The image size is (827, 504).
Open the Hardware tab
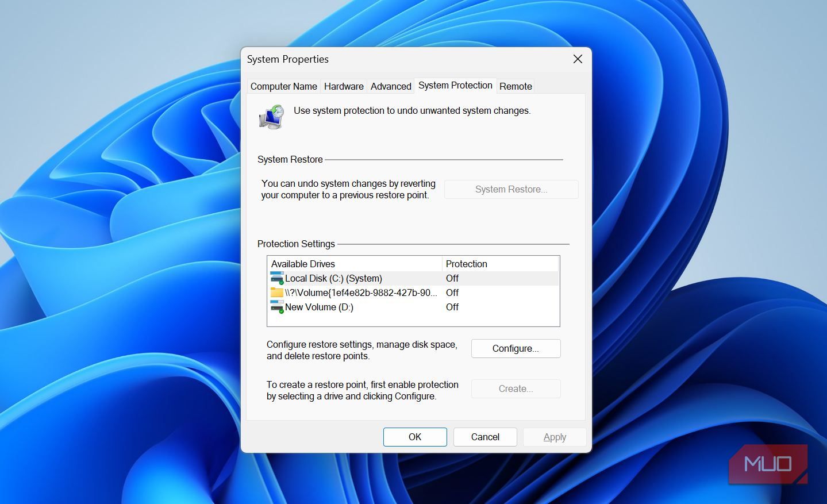click(344, 86)
